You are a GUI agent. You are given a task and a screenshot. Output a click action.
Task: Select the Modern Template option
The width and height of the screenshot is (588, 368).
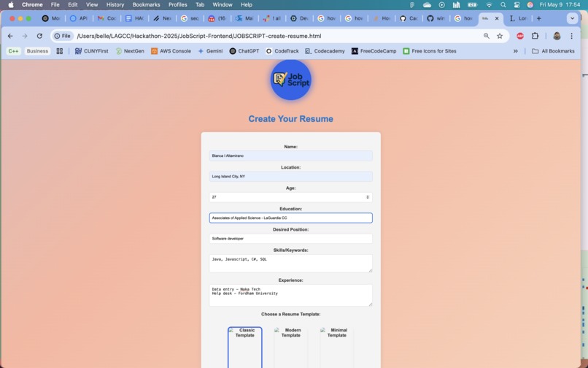(x=290, y=348)
